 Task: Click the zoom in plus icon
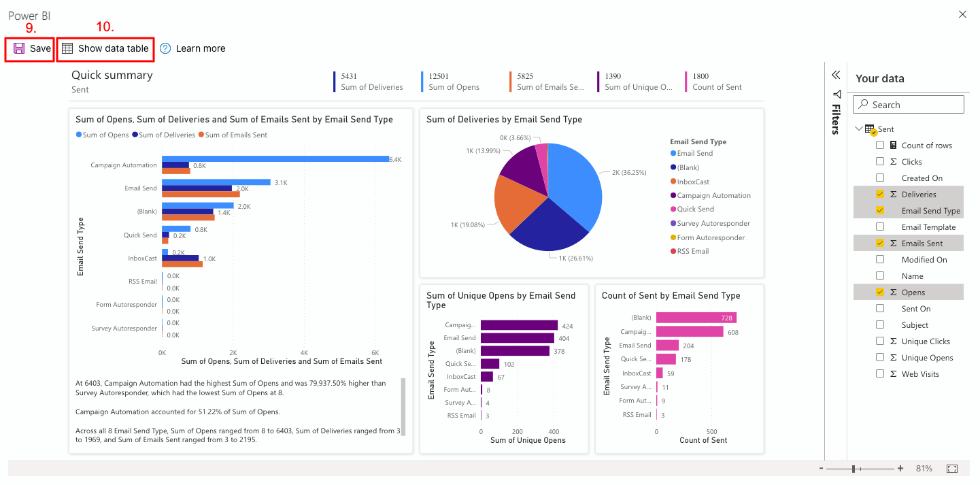click(x=900, y=469)
